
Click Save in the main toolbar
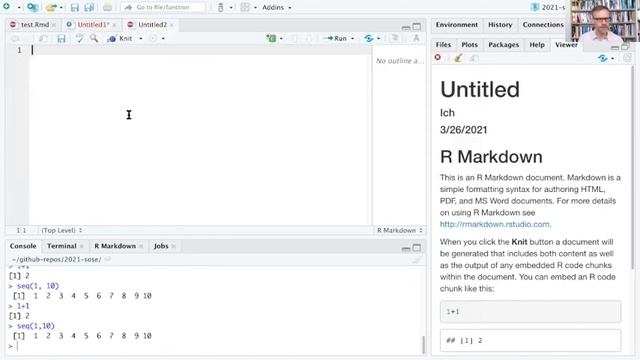coord(75,7)
